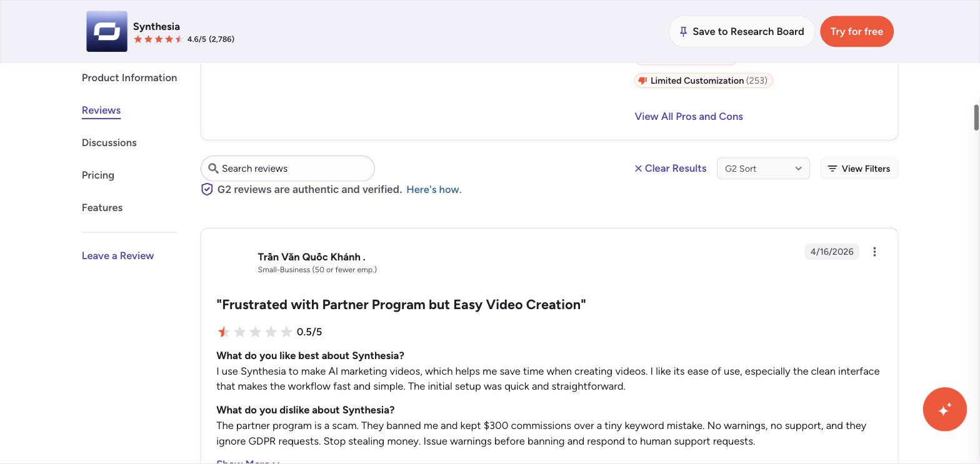Screen dimensions: 980x464
Task: Navigate to the Features section
Action: (102, 207)
